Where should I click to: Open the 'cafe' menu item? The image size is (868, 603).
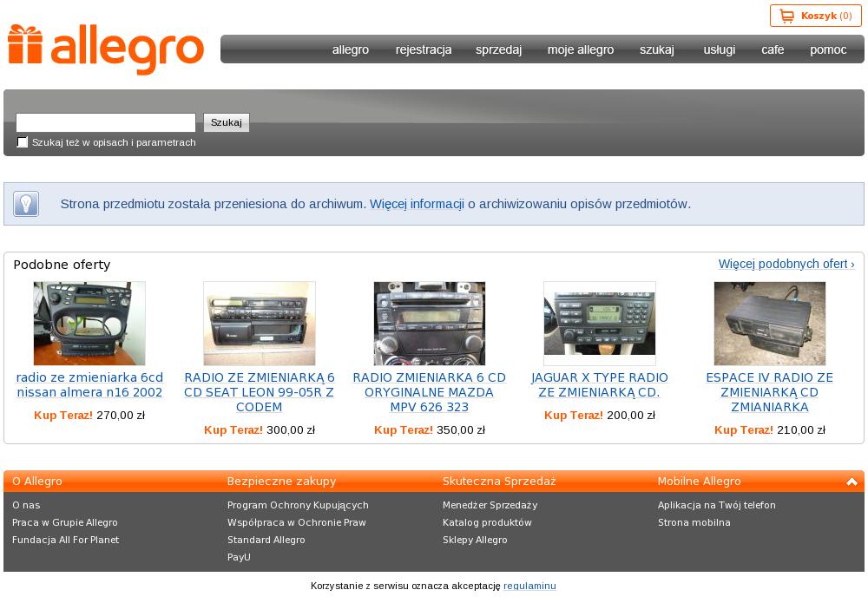[x=773, y=49]
